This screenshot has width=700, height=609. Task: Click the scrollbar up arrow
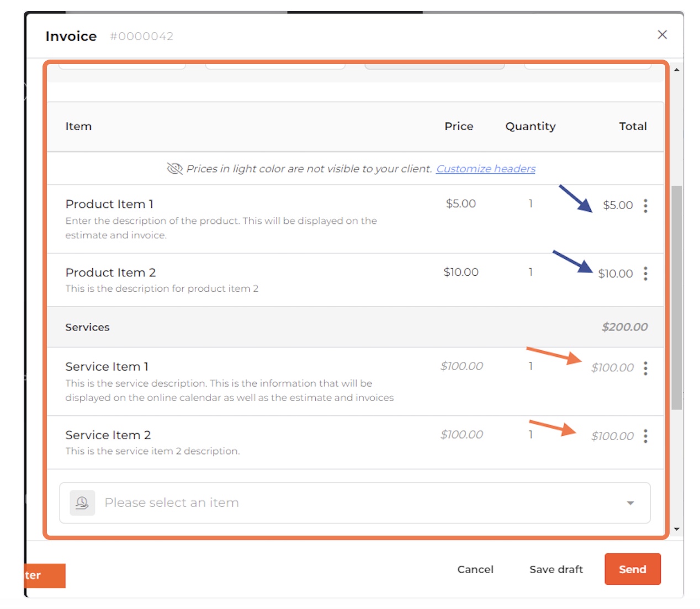coord(676,70)
